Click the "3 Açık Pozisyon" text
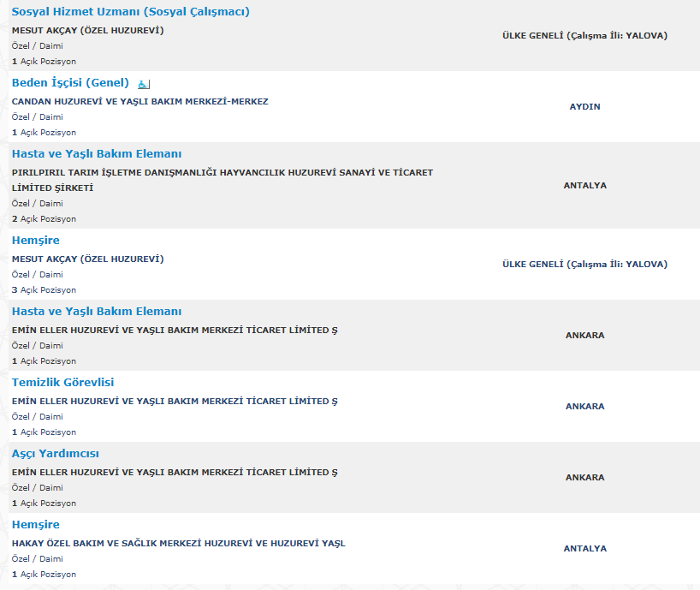The width and height of the screenshot is (700, 590). tap(44, 290)
